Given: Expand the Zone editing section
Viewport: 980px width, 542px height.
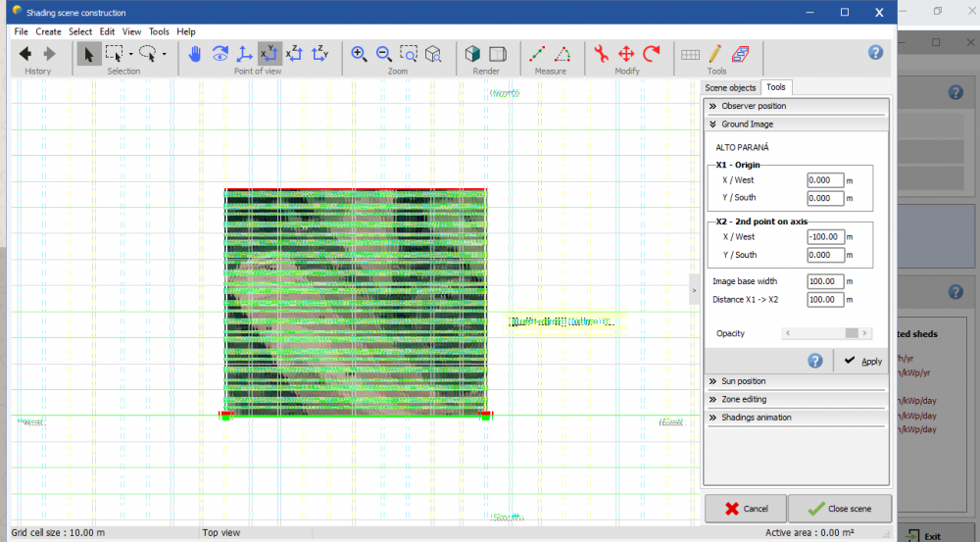Looking at the screenshot, I should click(796, 400).
